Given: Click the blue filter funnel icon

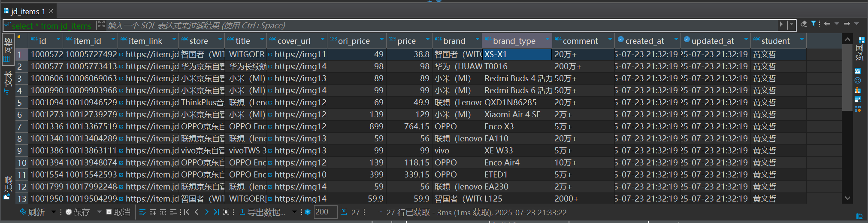Looking at the screenshot, I should (x=813, y=24).
